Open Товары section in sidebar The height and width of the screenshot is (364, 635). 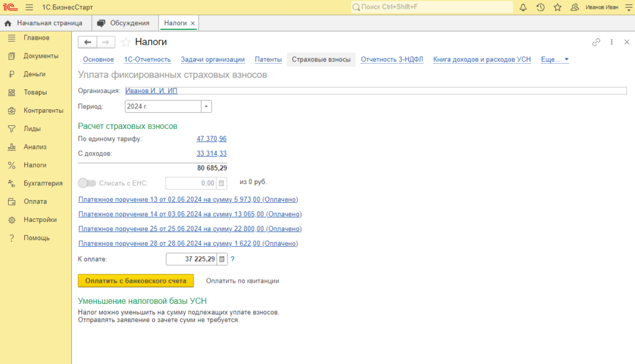(35, 92)
